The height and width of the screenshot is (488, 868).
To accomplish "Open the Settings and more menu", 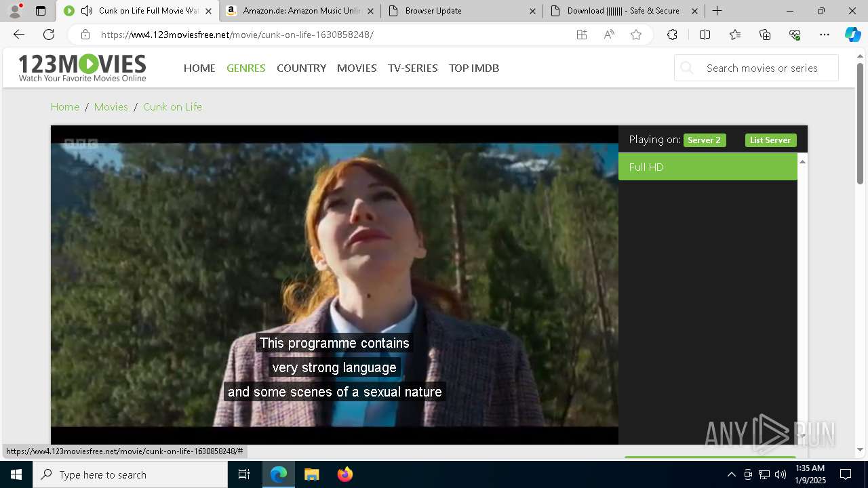I will (x=825, y=35).
